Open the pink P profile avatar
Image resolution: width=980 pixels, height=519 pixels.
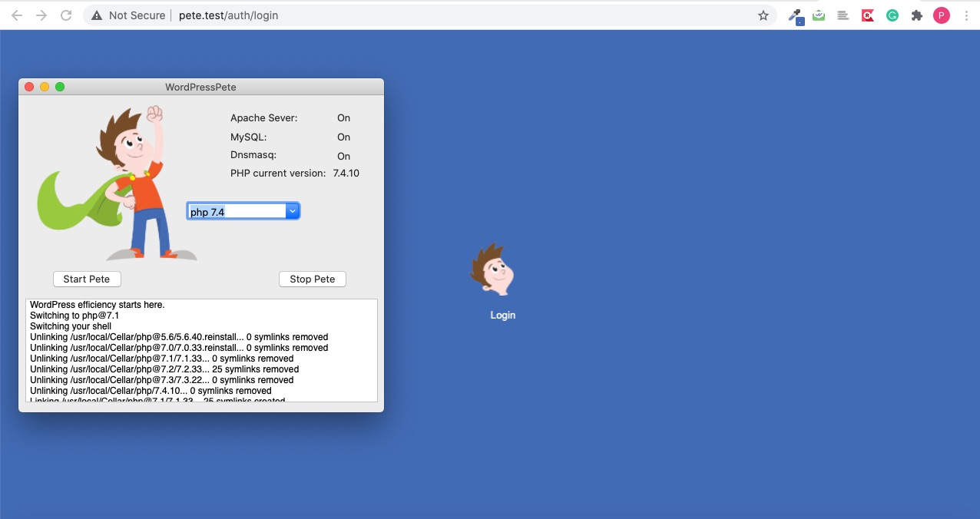tap(942, 15)
